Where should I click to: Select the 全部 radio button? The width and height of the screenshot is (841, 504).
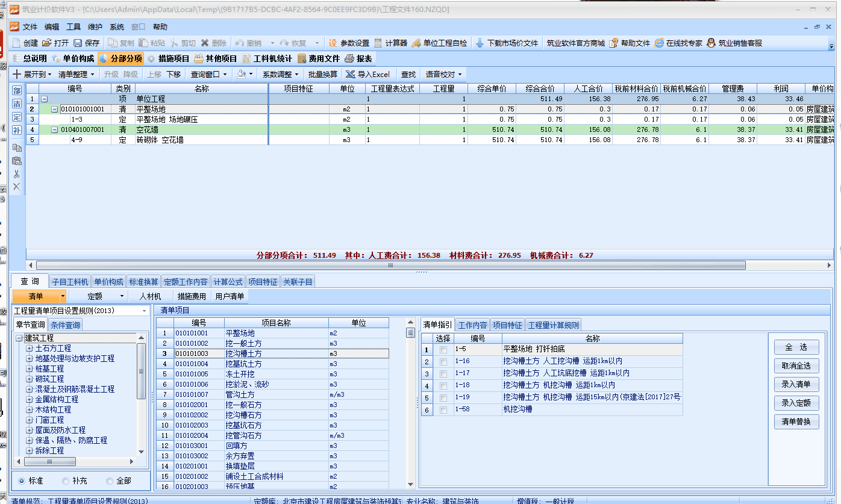[109, 481]
